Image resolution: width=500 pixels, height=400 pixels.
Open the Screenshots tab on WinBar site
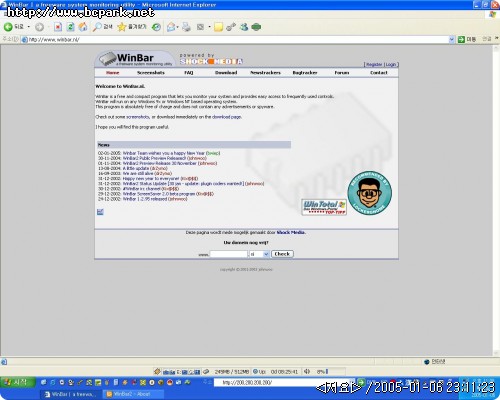151,73
